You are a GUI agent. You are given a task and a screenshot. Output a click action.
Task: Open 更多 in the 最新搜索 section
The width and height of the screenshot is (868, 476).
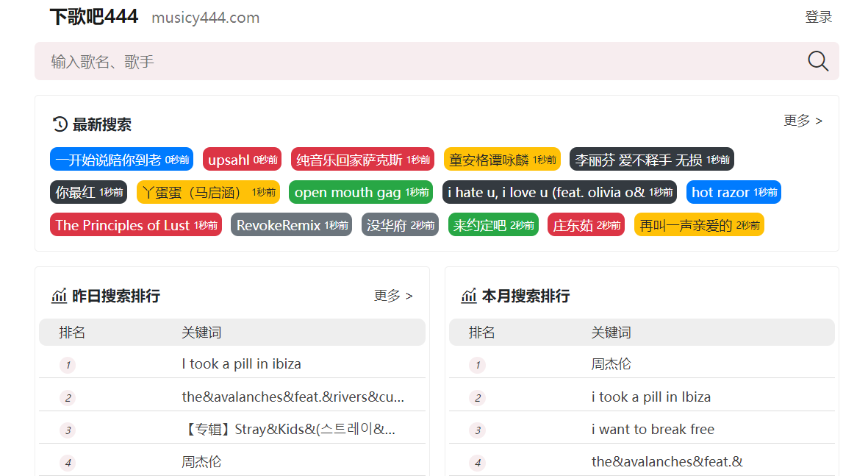pyautogui.click(x=803, y=120)
